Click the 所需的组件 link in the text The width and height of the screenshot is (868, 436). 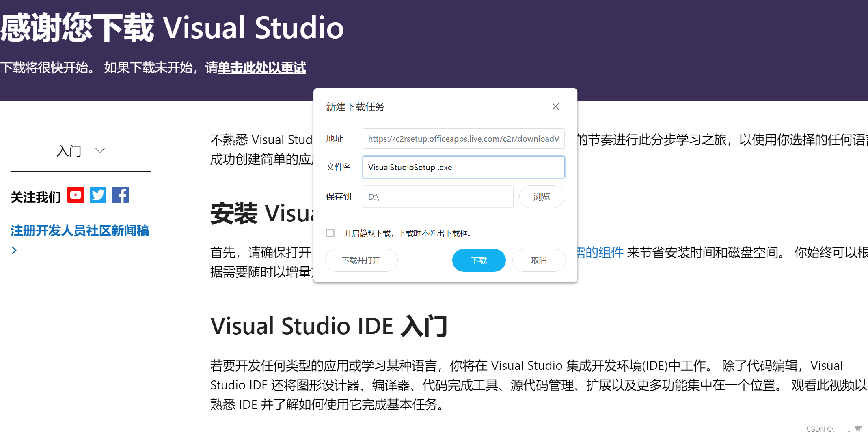[x=598, y=252]
